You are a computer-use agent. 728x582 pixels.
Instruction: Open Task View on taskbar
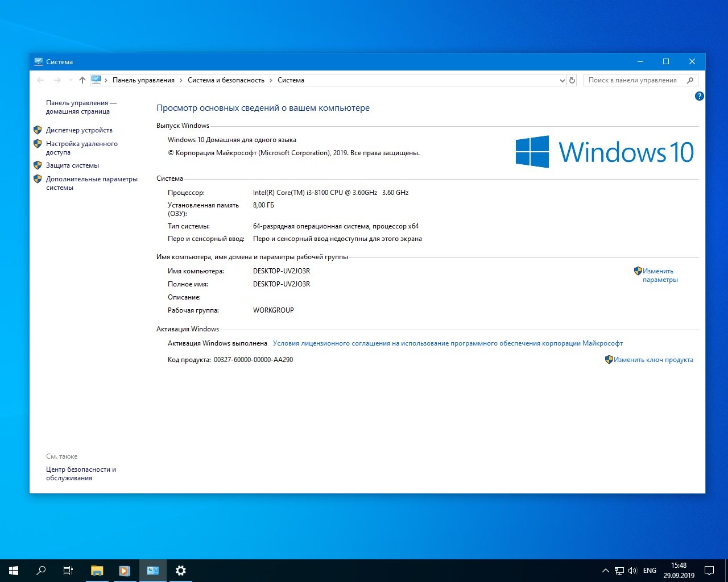(68, 571)
